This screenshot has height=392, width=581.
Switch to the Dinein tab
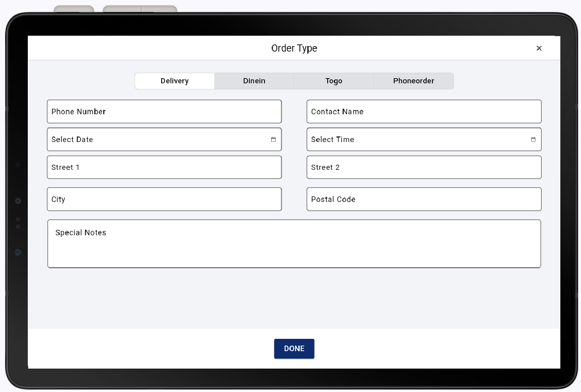click(x=254, y=81)
